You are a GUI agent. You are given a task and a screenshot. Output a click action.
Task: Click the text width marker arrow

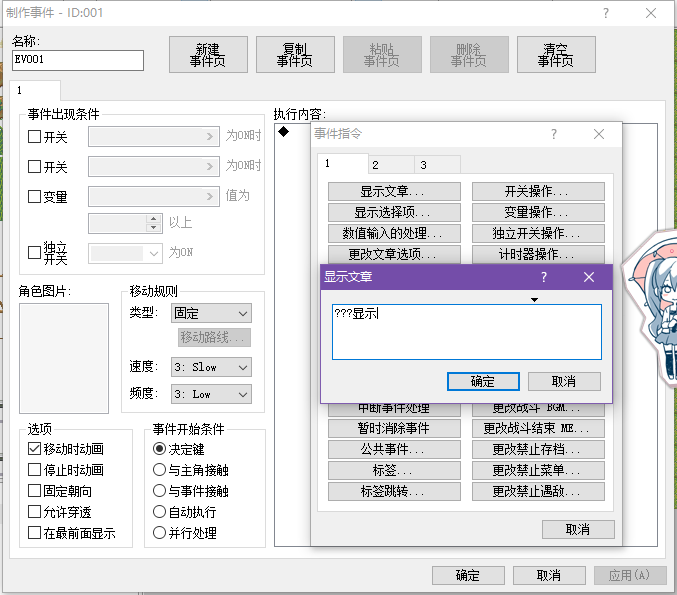click(535, 300)
